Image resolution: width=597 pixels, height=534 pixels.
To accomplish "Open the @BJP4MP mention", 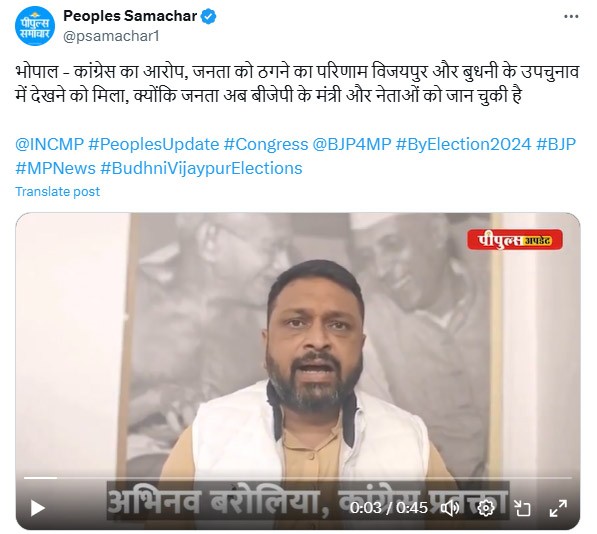I will (352, 144).
